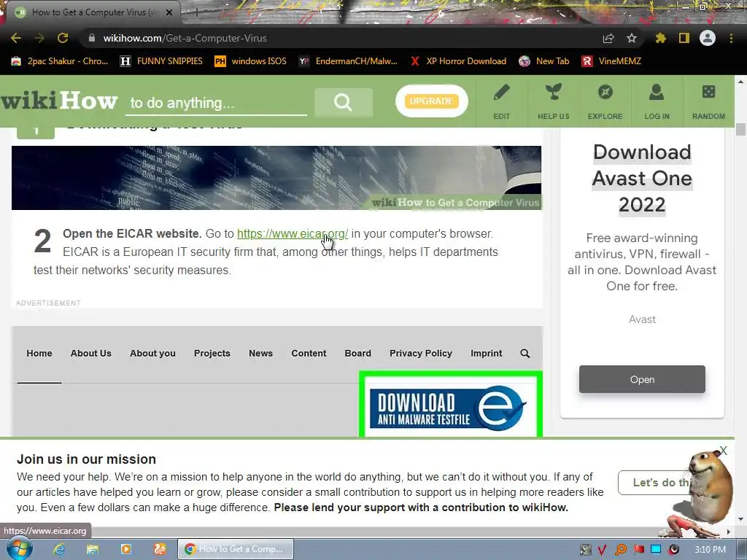This screenshot has width=747, height=560.
Task: Open windows ISOS bookmark
Action: tap(251, 61)
